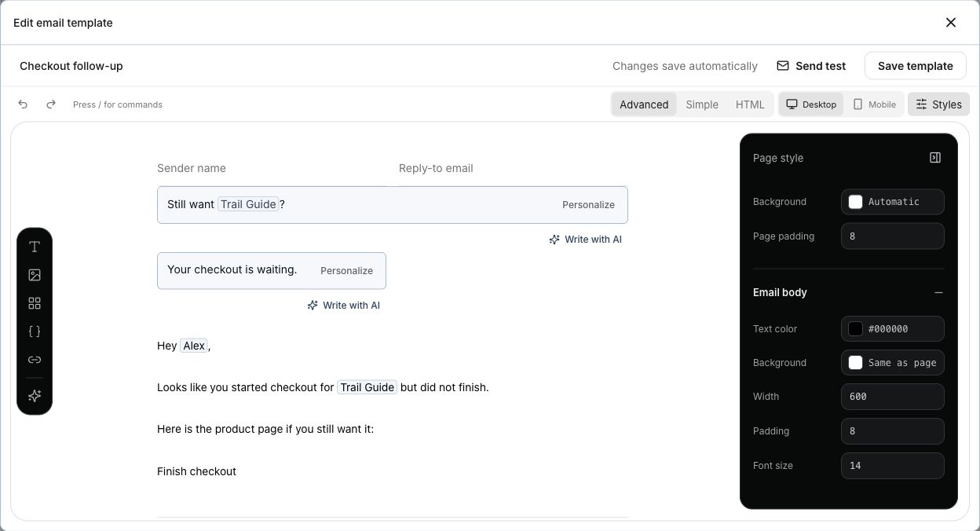
Task: Insert an image block from sidebar
Action: point(35,275)
